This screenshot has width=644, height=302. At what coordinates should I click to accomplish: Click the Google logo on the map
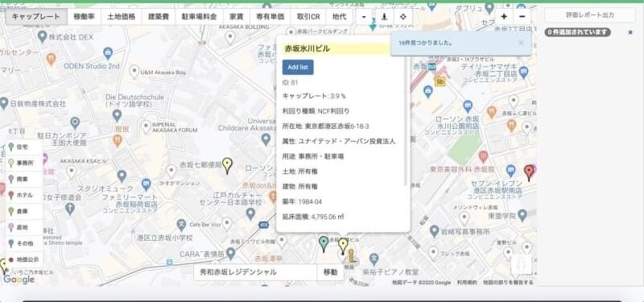[19, 279]
